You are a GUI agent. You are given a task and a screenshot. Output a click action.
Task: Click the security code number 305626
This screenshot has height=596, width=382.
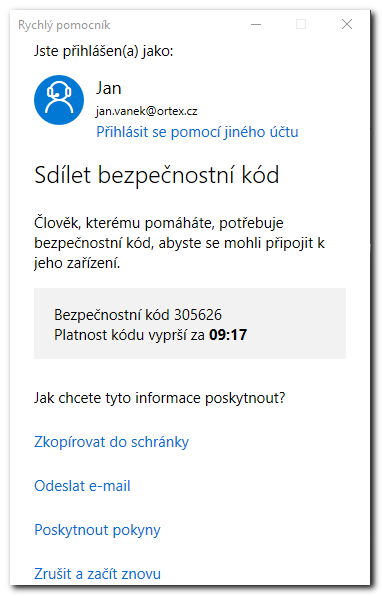(198, 315)
